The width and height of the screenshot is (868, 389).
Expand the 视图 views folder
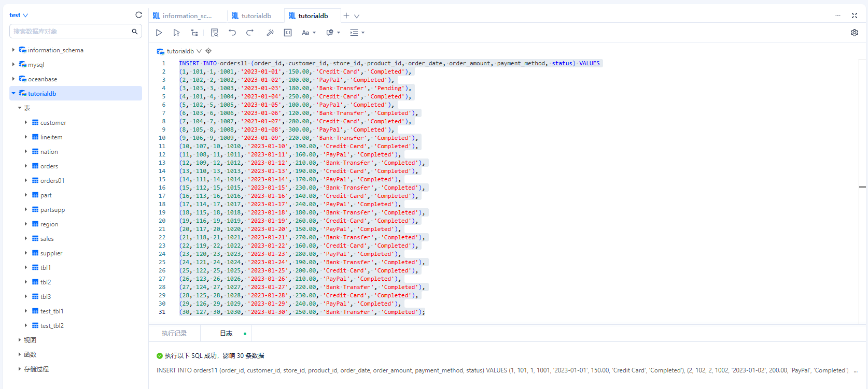(20, 340)
